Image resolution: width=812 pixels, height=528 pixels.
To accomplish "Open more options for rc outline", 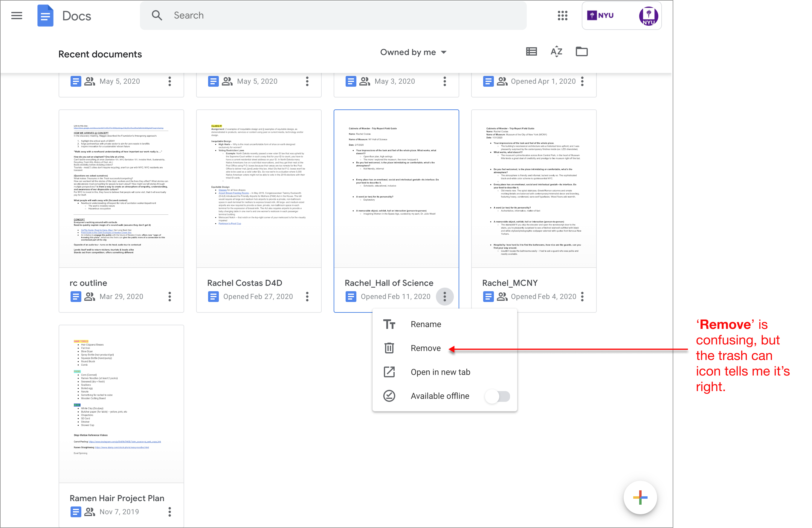I will pyautogui.click(x=170, y=296).
